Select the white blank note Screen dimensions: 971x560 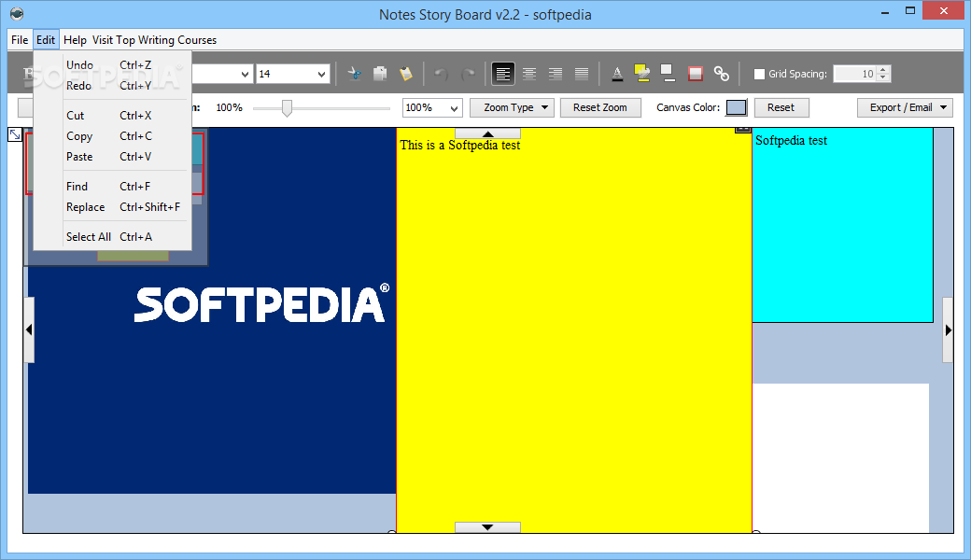pyautogui.click(x=840, y=458)
